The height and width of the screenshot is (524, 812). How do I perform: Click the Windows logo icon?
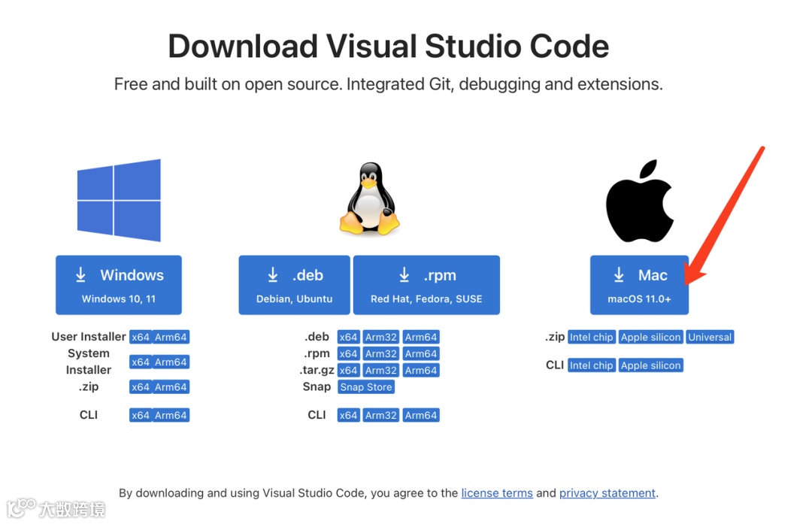pos(119,200)
